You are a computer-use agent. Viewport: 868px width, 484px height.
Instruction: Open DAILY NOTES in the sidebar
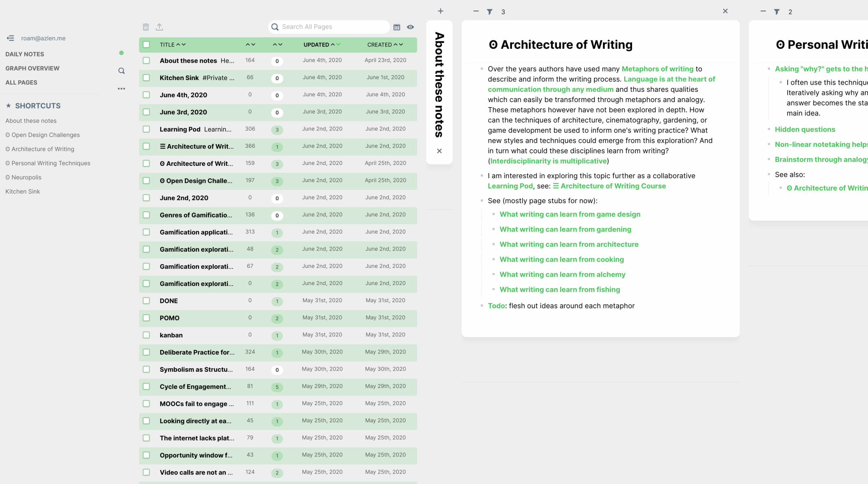tap(25, 54)
